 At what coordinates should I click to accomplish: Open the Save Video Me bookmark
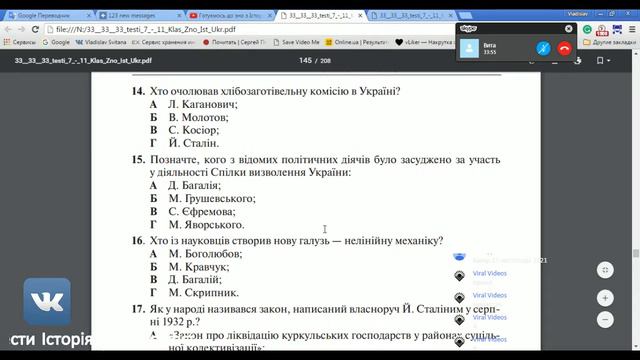coord(296,42)
